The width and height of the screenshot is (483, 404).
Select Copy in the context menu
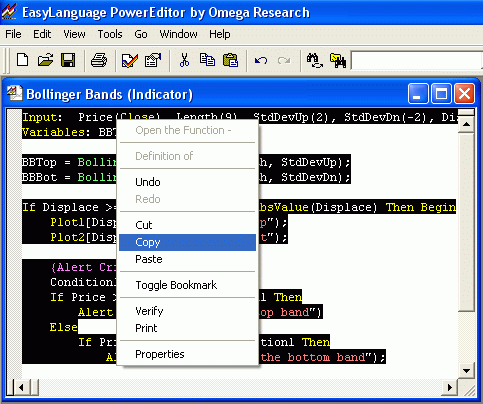pyautogui.click(x=187, y=242)
